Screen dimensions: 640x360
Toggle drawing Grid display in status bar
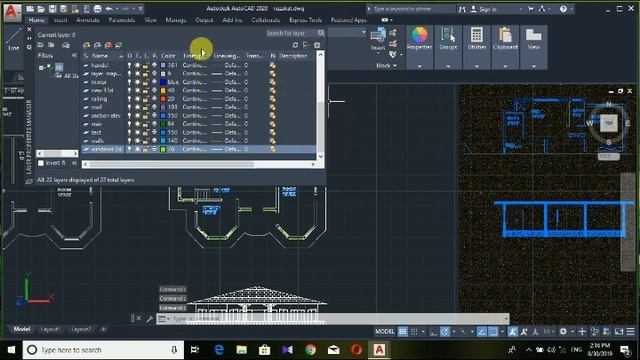402,331
